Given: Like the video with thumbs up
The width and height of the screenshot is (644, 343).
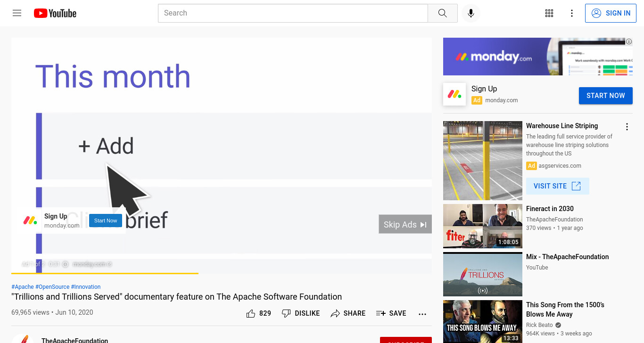Looking at the screenshot, I should [251, 313].
